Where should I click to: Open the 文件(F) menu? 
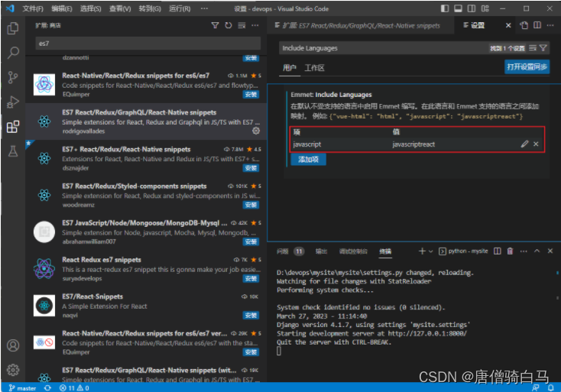(33, 8)
